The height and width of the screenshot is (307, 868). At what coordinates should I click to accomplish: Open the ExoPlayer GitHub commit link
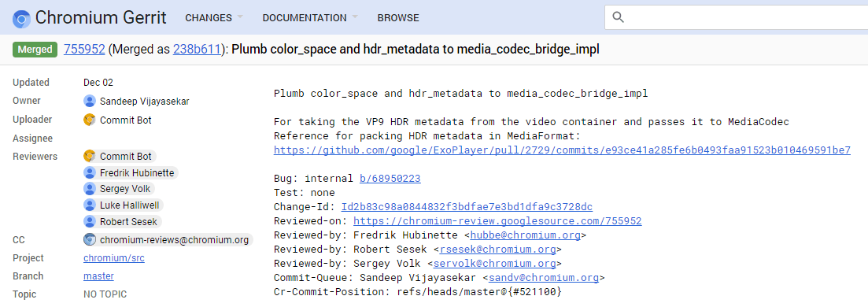click(x=562, y=150)
